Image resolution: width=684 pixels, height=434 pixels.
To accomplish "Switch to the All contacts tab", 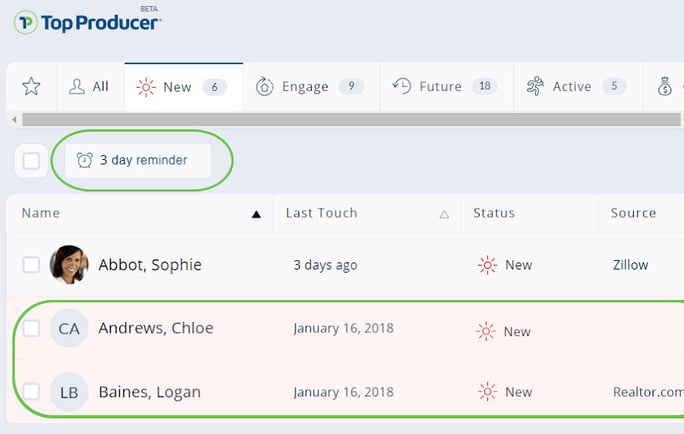I will coord(89,86).
